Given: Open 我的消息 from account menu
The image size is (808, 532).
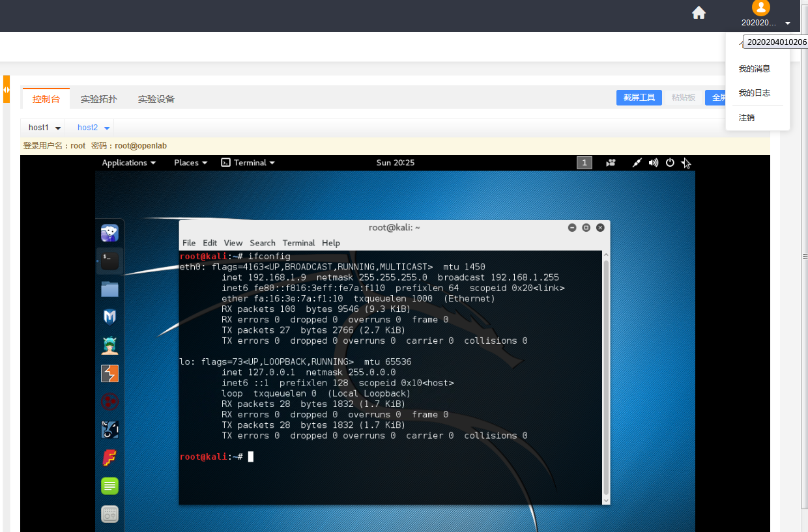Looking at the screenshot, I should [755, 69].
